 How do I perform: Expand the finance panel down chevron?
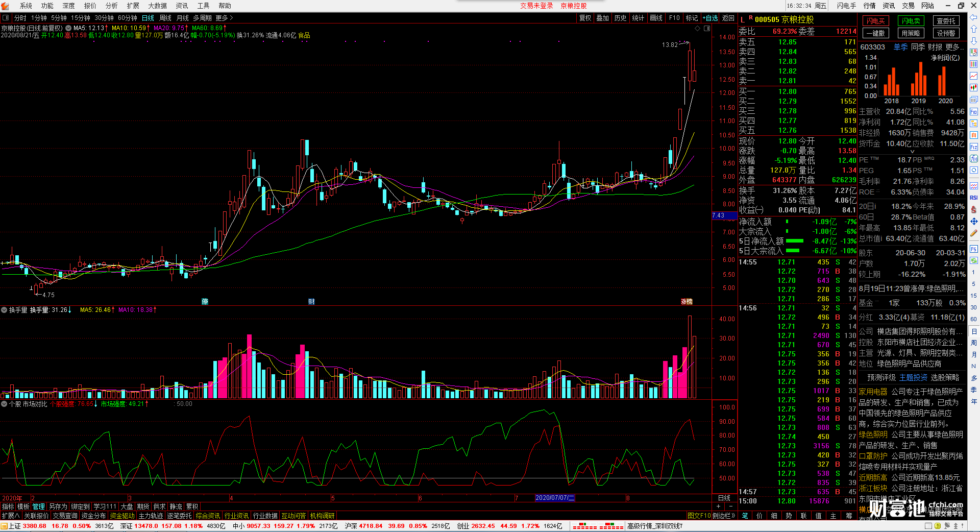pos(913,152)
